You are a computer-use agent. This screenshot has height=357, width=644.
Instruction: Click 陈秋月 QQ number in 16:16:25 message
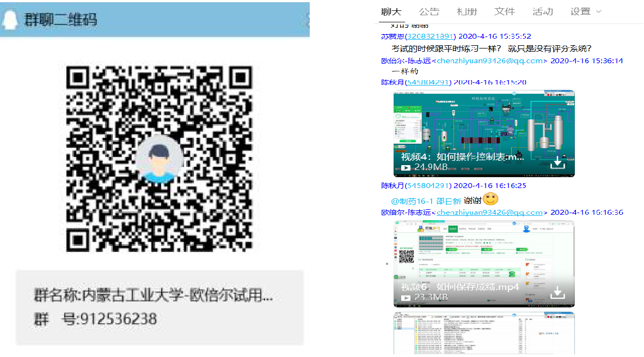[427, 185]
